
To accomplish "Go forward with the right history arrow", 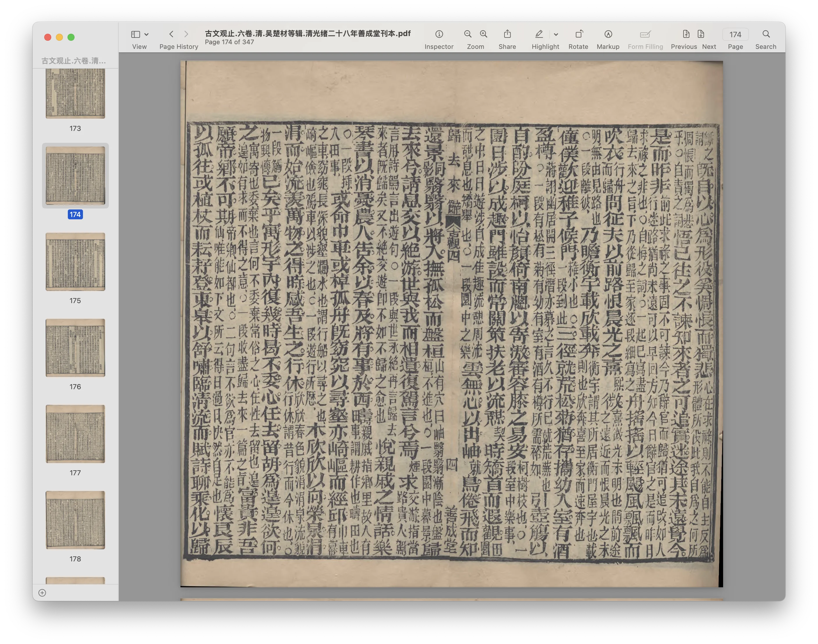I will pyautogui.click(x=186, y=34).
